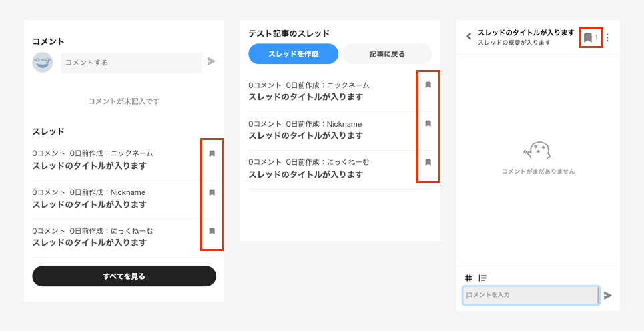Bookmark the にっくねーむ thread in the middle panel

[428, 162]
